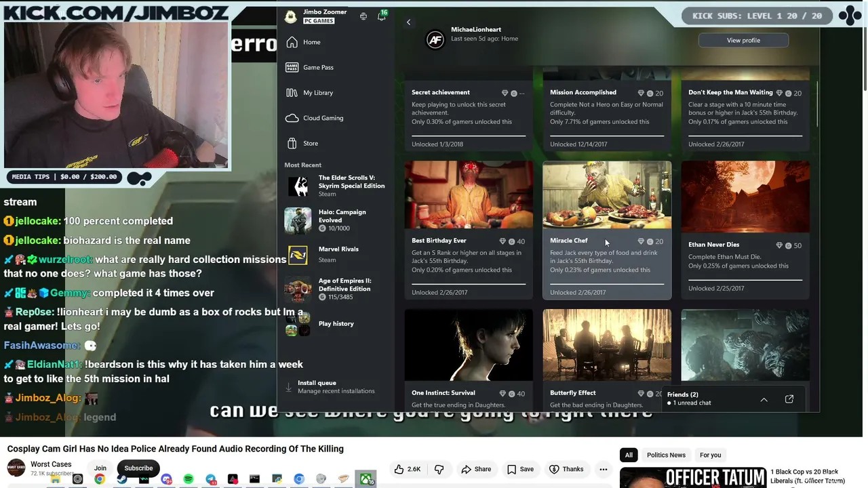
Task: Click the Join button
Action: pos(100,468)
